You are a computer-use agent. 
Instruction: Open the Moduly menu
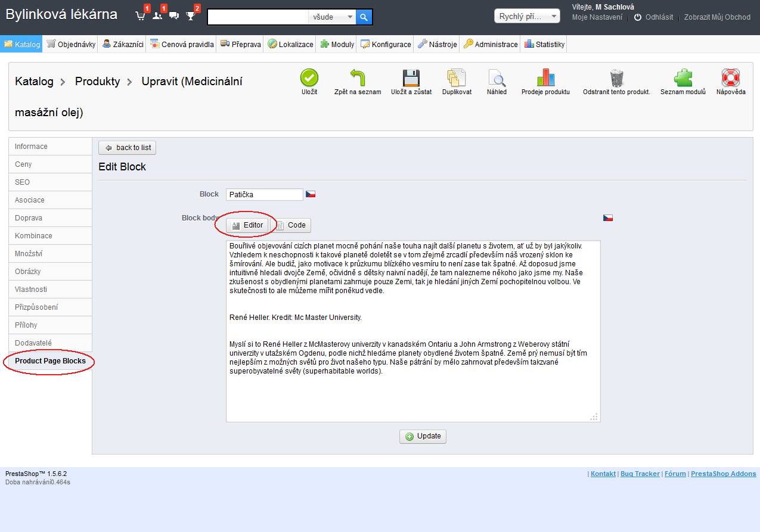[337, 44]
